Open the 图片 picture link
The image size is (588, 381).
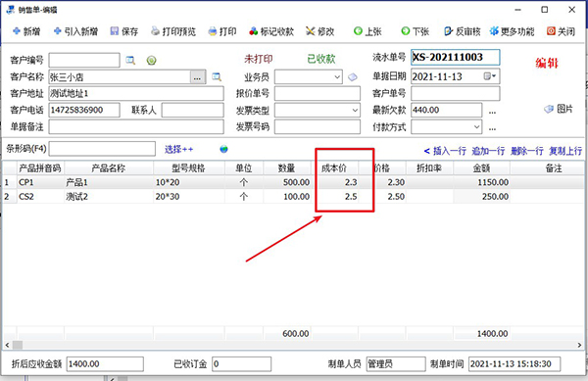559,109
